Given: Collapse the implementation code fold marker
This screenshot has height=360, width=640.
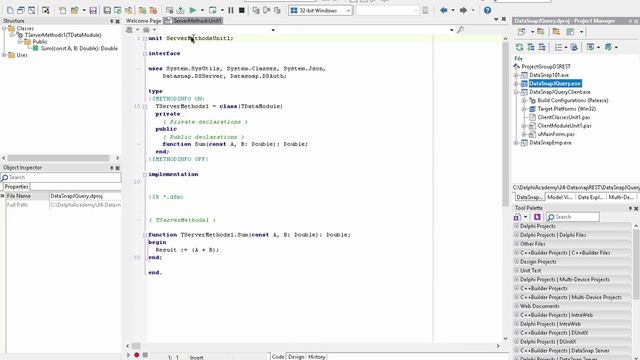Looking at the screenshot, I should pos(145,174).
